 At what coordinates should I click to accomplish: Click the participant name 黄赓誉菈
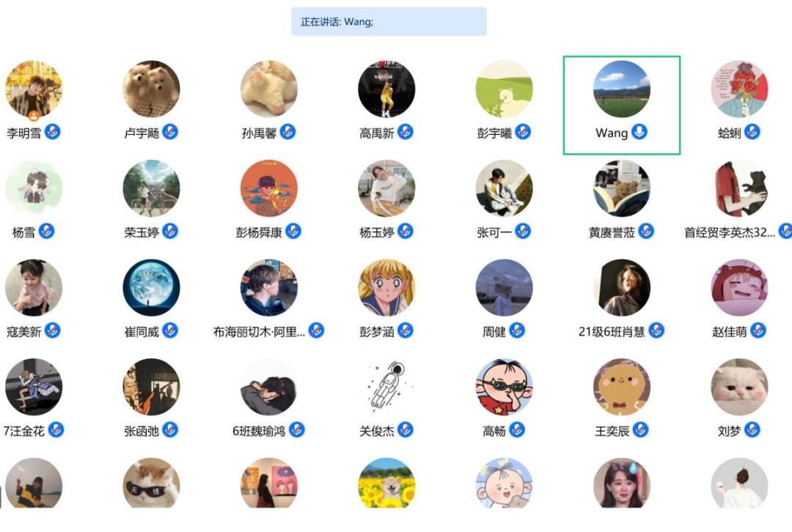coord(612,232)
